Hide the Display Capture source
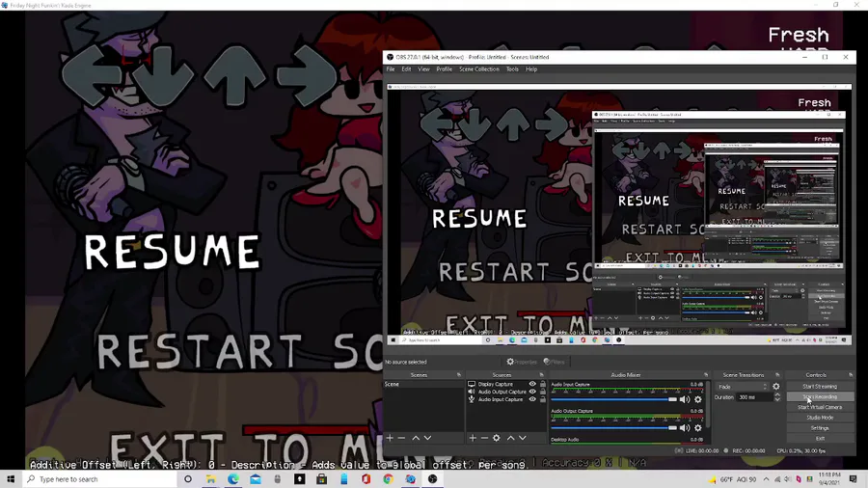 pyautogui.click(x=532, y=384)
